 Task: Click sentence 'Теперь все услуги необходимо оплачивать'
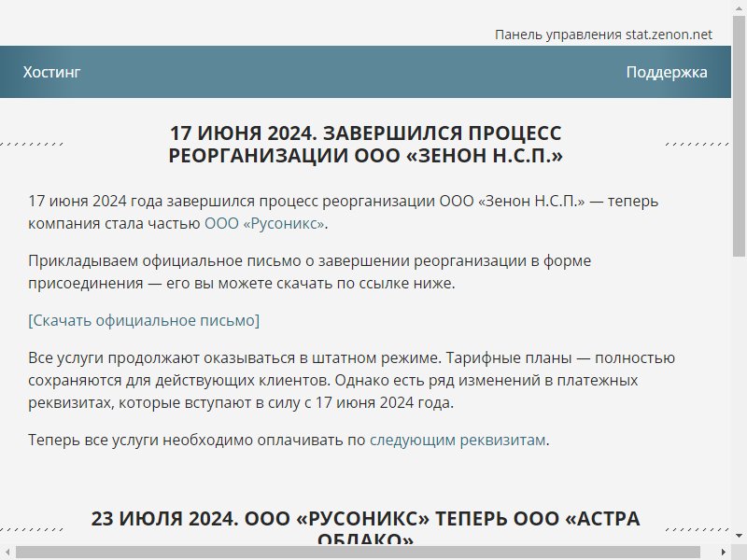click(x=289, y=440)
